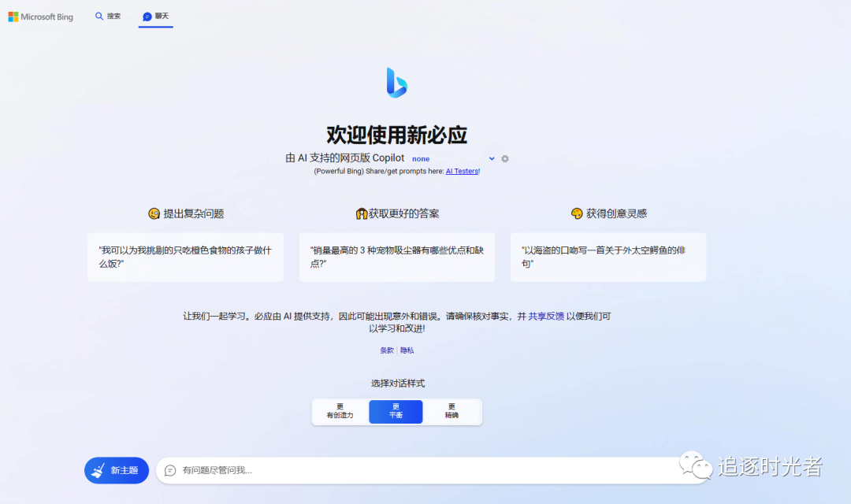Click the 由 AI 支持的网页版 Copilot text
The width and height of the screenshot is (851, 504).
click(345, 157)
